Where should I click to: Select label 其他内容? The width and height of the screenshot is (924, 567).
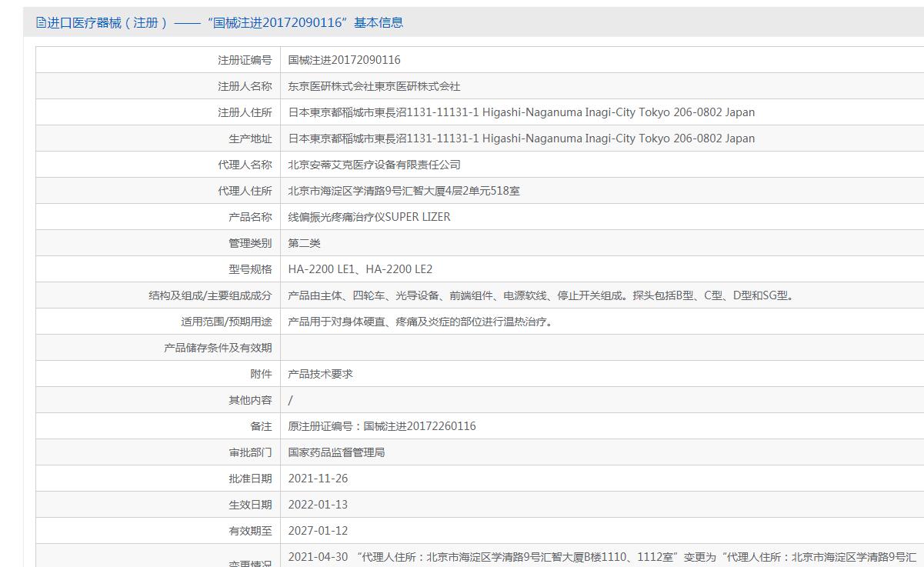pos(250,400)
